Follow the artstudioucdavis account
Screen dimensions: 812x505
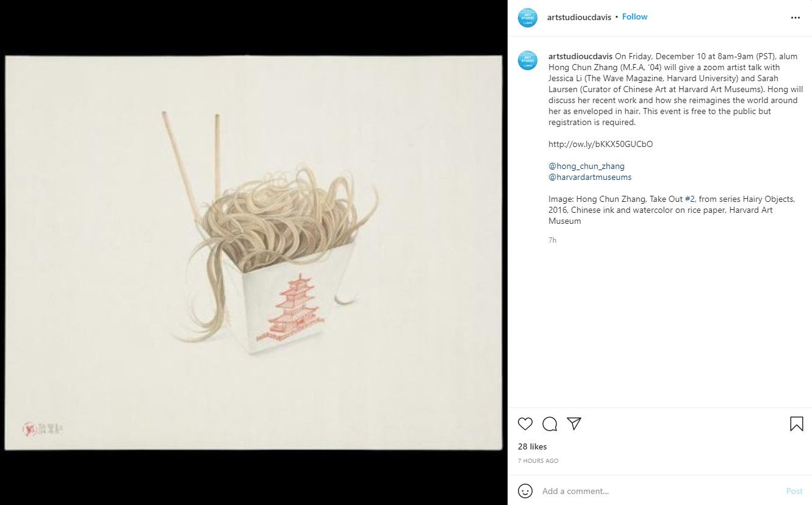point(634,17)
